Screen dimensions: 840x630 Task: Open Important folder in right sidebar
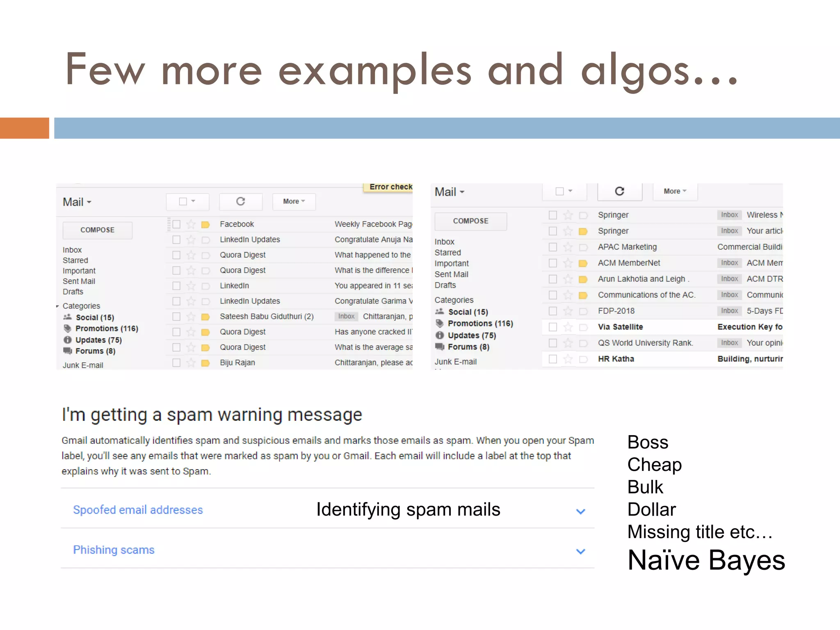coord(452,263)
